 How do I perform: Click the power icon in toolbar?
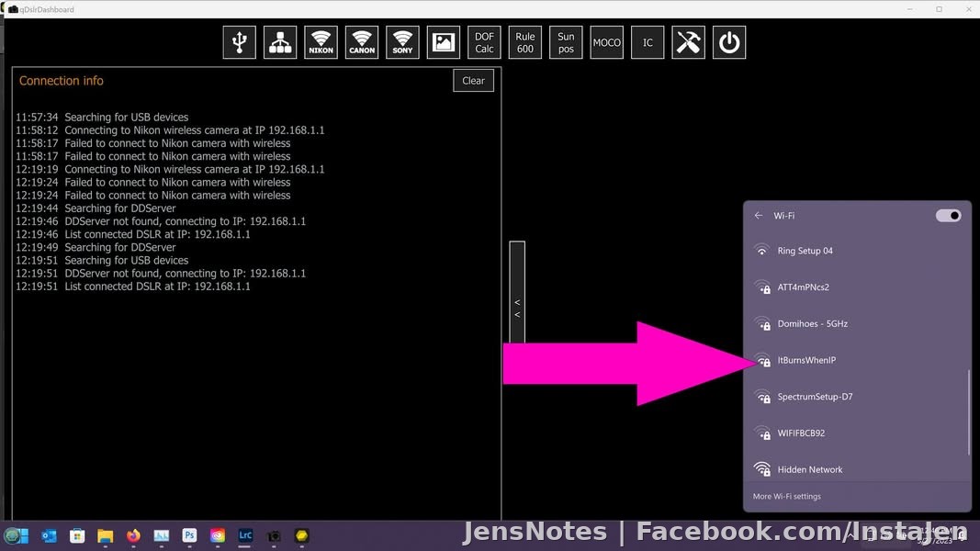click(729, 42)
